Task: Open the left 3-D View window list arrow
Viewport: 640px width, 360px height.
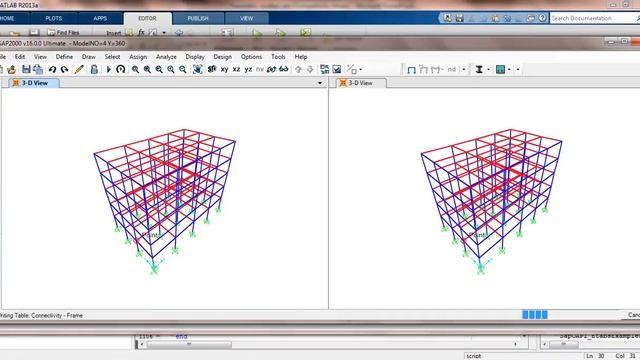Action: coord(320,83)
